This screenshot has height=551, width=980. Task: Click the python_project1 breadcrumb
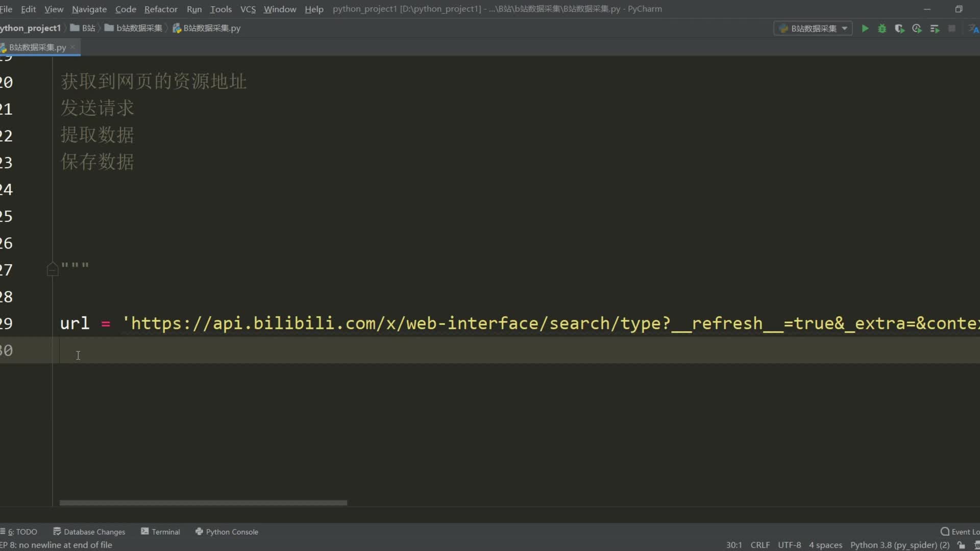point(31,28)
